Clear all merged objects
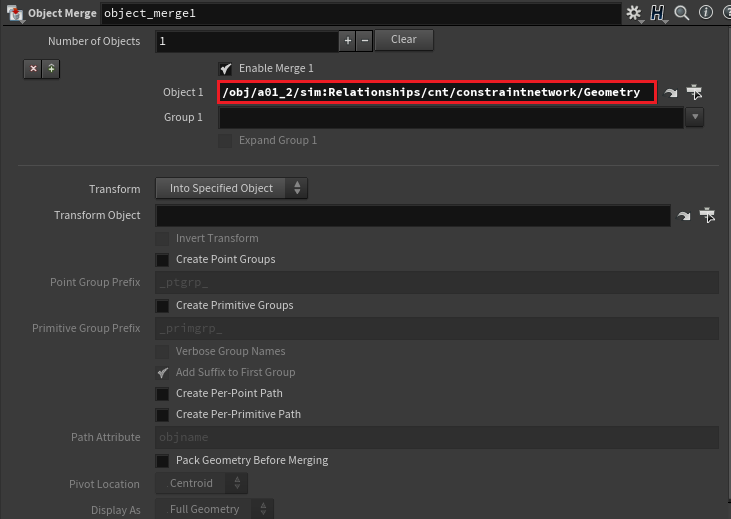The height and width of the screenshot is (519, 731). (404, 40)
